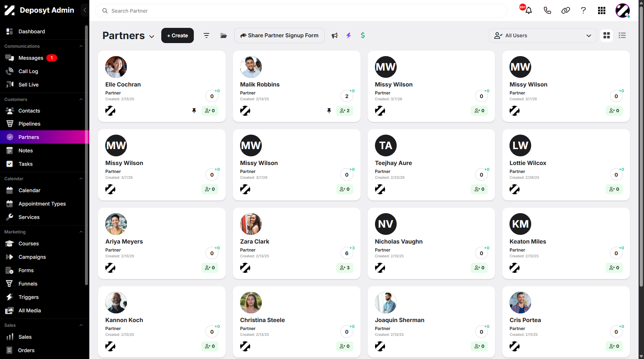Click referral badge on Zara Clark card
This screenshot has width=644, height=359.
(345, 268)
